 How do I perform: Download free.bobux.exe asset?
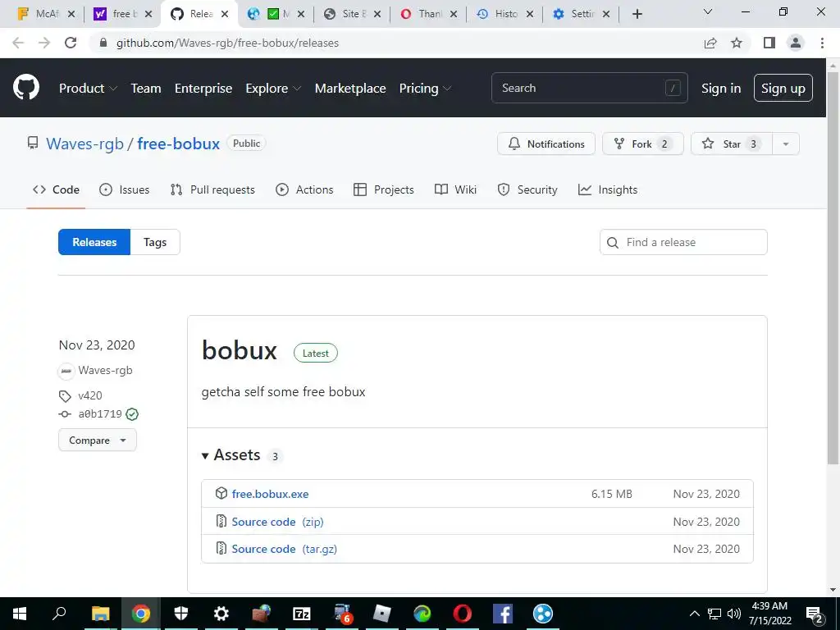[x=270, y=494]
